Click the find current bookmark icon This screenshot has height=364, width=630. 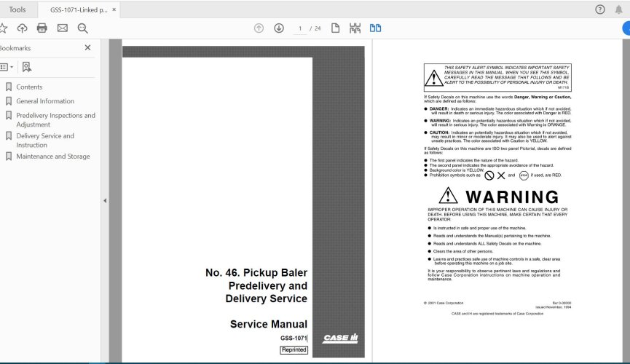point(27,67)
